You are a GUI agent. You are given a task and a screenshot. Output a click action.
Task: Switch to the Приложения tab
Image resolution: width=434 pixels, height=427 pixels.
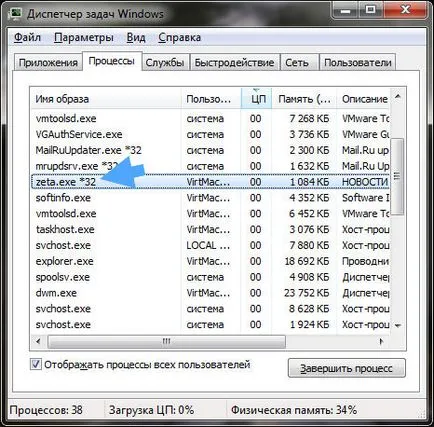click(48, 62)
